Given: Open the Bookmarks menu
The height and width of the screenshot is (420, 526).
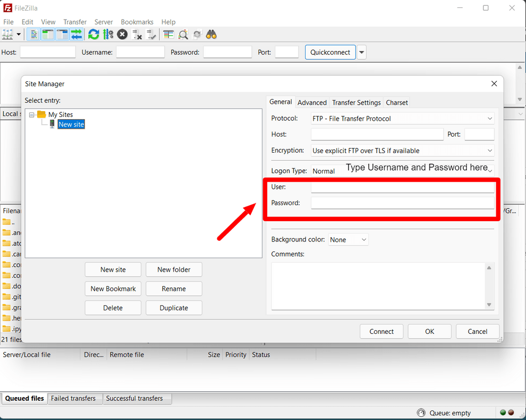Looking at the screenshot, I should pyautogui.click(x=137, y=22).
